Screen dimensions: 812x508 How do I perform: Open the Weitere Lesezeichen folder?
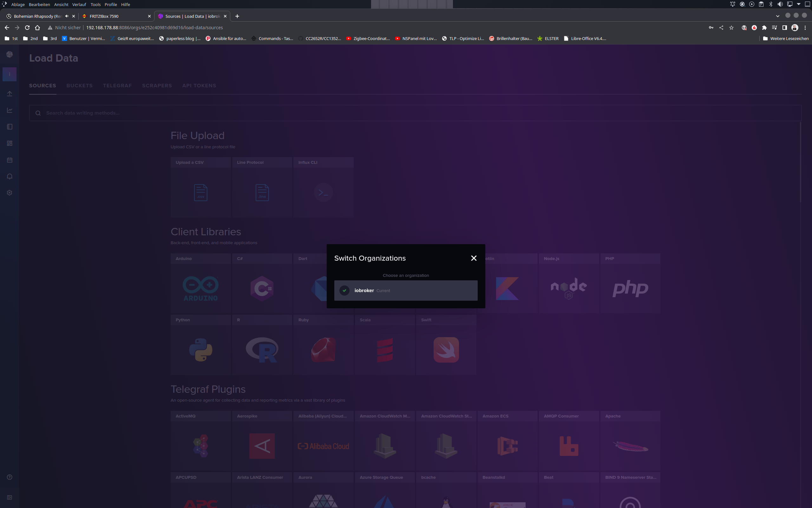pos(785,39)
